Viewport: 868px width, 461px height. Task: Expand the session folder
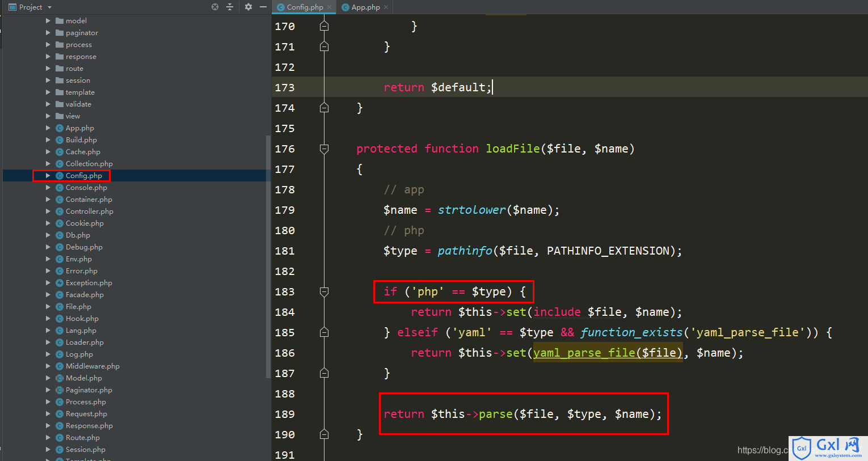48,81
